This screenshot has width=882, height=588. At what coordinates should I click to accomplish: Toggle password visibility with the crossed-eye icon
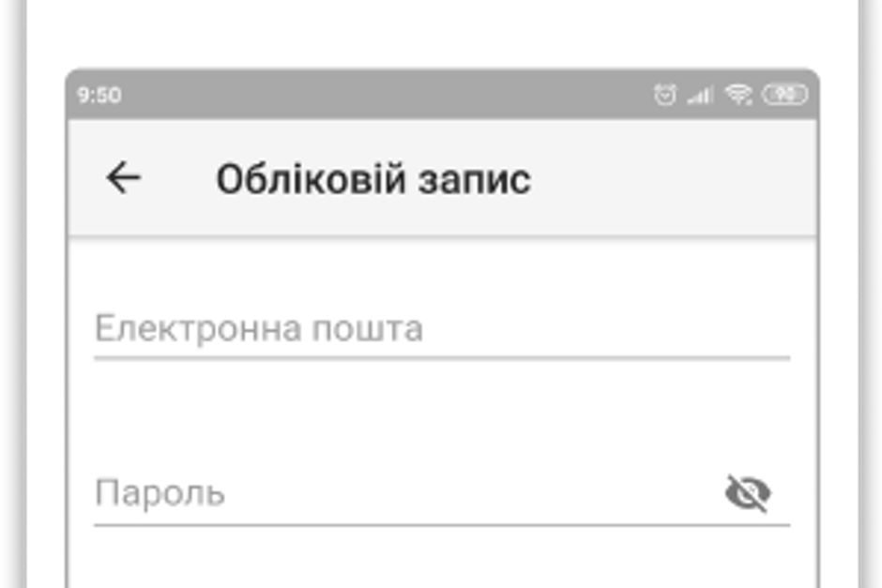point(748,493)
